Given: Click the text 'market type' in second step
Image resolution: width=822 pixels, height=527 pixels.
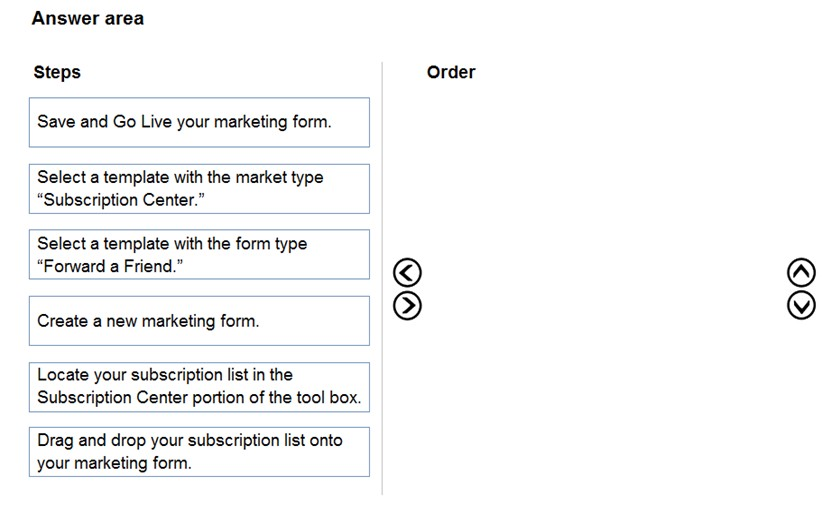Looking at the screenshot, I should coord(279,177).
